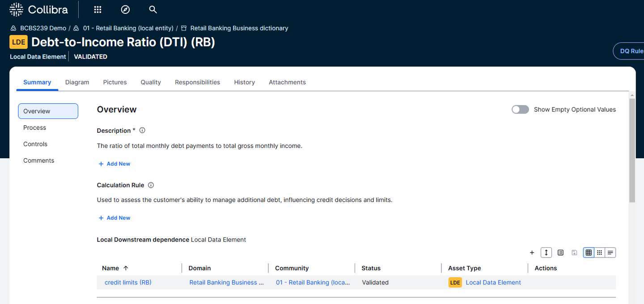Switch to the list lines view

(610, 253)
